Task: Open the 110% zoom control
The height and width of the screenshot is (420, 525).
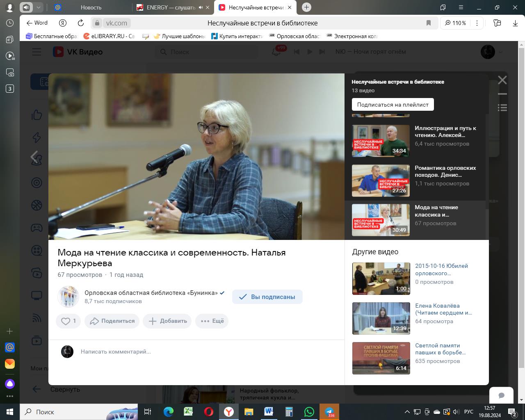Action: [x=455, y=23]
